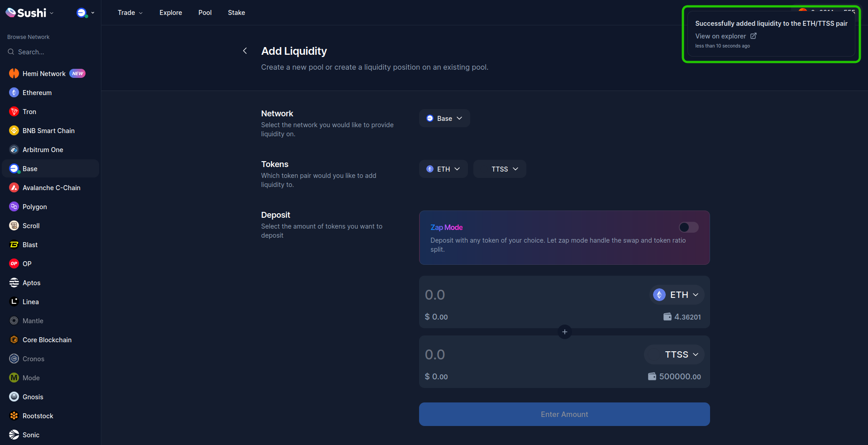Open ETH selector in the deposit box
Image resolution: width=868 pixels, height=445 pixels.
click(677, 295)
